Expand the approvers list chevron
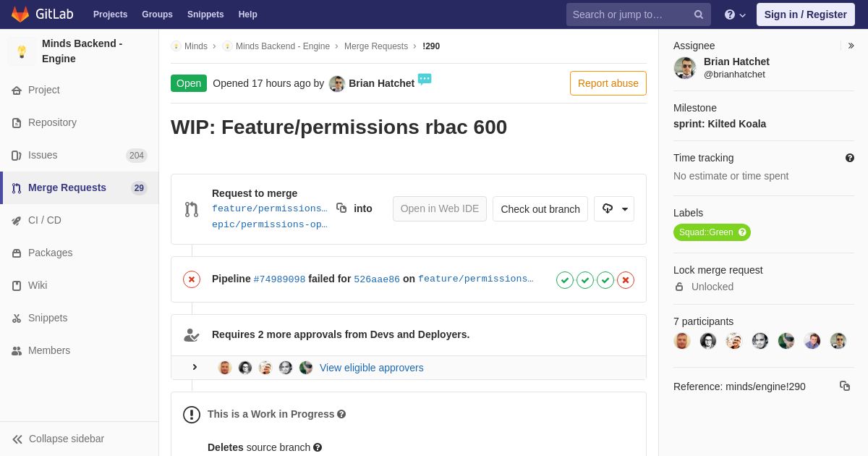Viewport: 868px width, 456px height. tap(195, 368)
